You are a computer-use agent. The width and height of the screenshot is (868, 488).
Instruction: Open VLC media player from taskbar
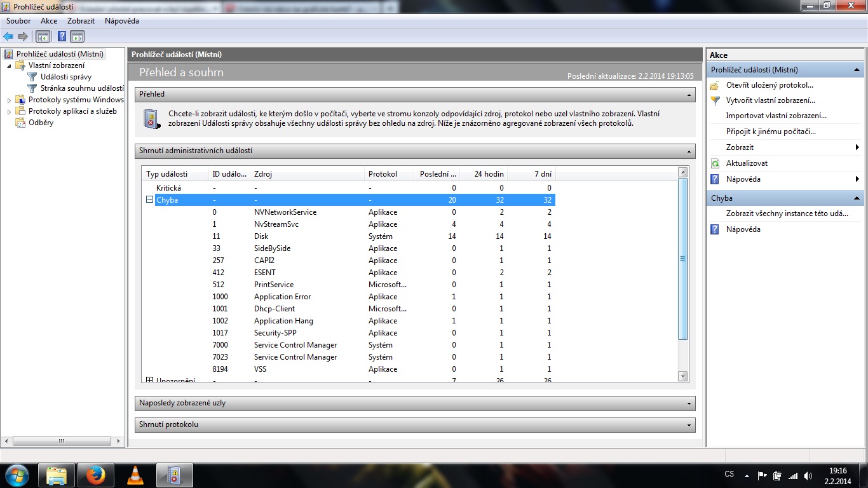(135, 475)
